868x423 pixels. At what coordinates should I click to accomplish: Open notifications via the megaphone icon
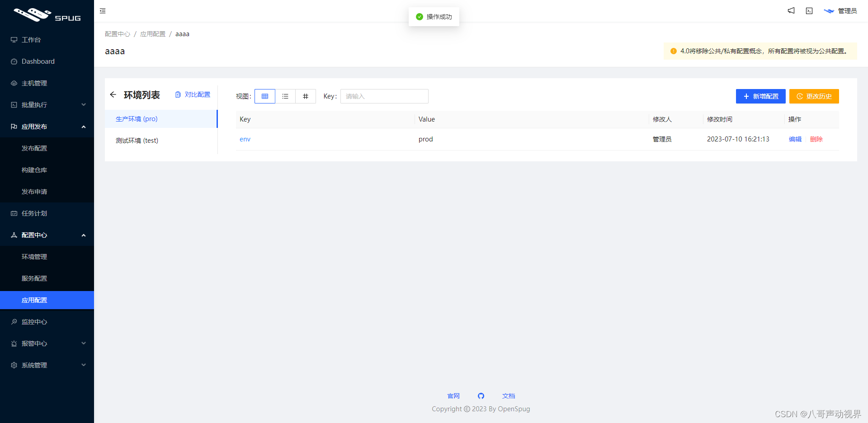click(x=791, y=10)
